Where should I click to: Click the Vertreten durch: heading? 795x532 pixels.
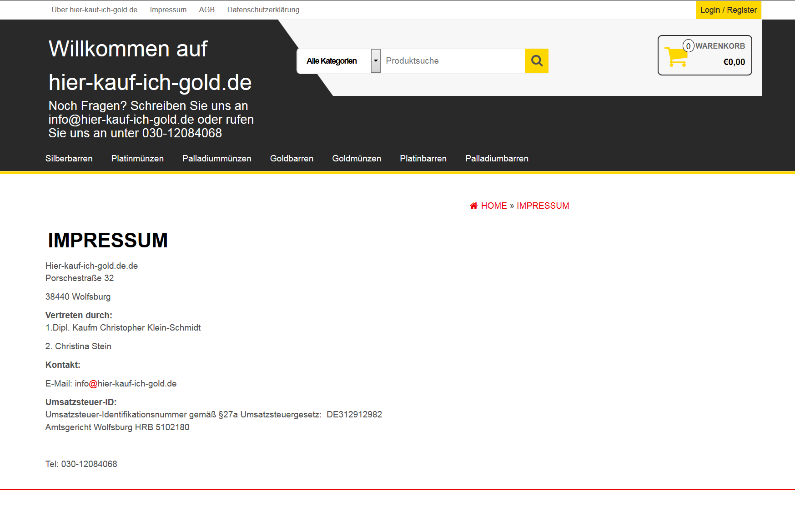coord(79,315)
